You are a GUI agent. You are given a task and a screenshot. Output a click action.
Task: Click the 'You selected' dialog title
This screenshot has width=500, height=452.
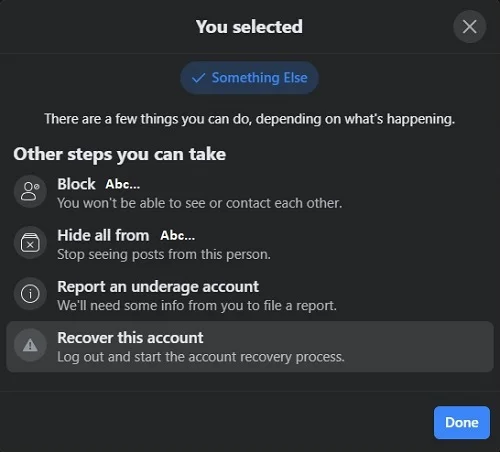pyautogui.click(x=249, y=27)
